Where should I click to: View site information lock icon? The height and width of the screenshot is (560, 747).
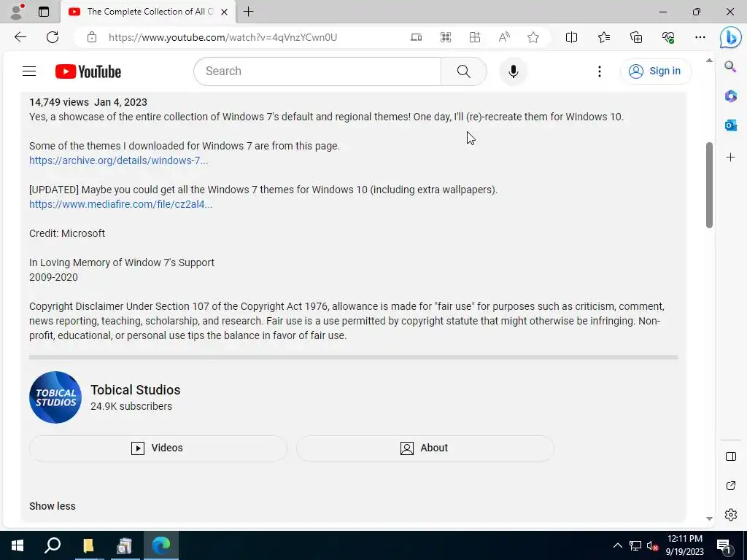click(92, 37)
